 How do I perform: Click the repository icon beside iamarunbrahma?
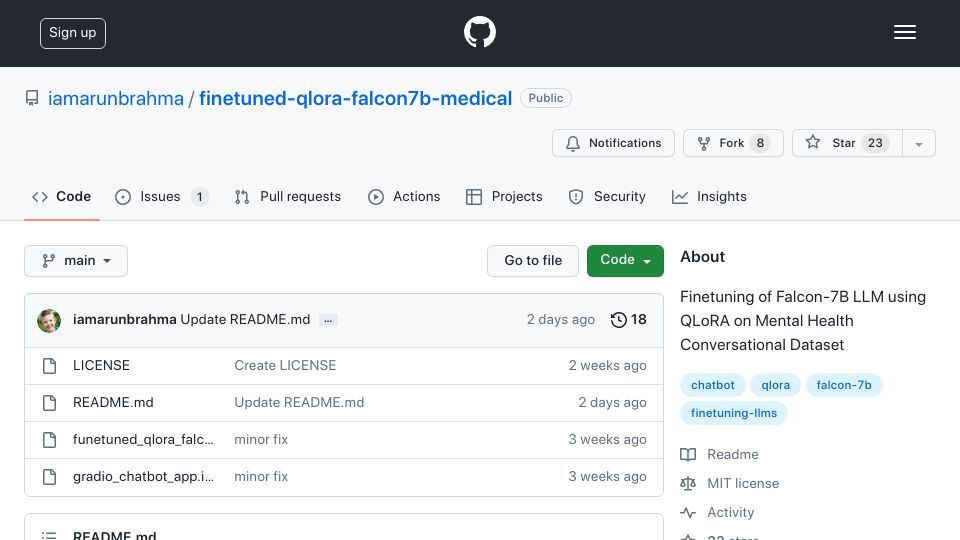click(x=32, y=98)
